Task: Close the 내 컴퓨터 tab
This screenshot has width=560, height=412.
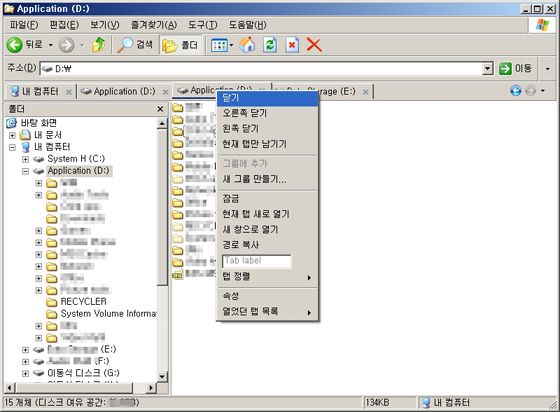Action: click(x=69, y=92)
